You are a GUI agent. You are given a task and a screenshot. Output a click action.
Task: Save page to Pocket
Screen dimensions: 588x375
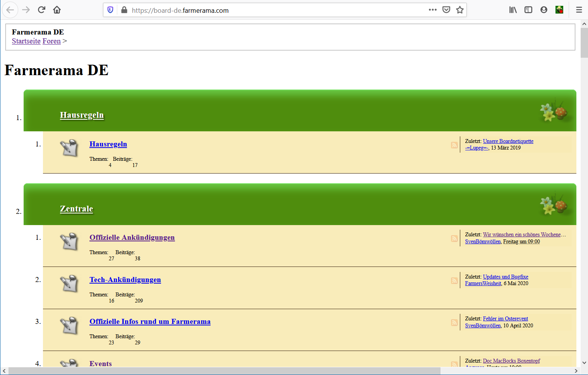click(446, 10)
